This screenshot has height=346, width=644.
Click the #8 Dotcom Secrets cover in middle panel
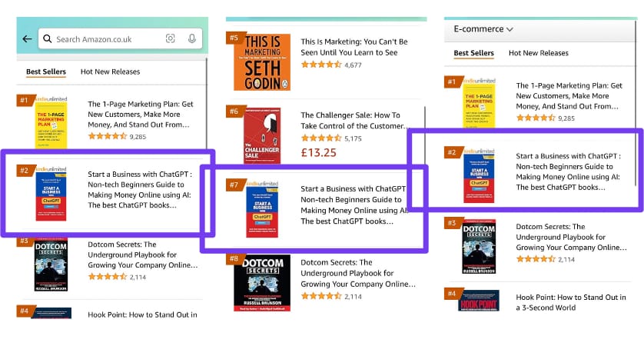(x=261, y=282)
